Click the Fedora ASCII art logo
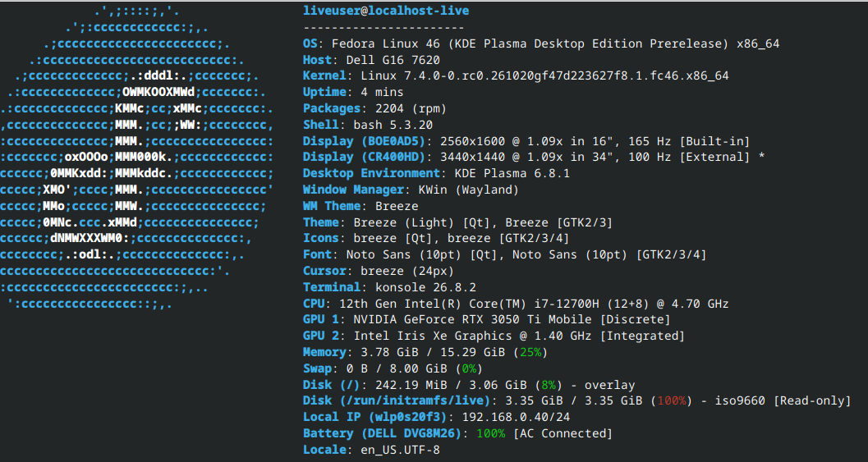The width and height of the screenshot is (868, 462). (137, 157)
